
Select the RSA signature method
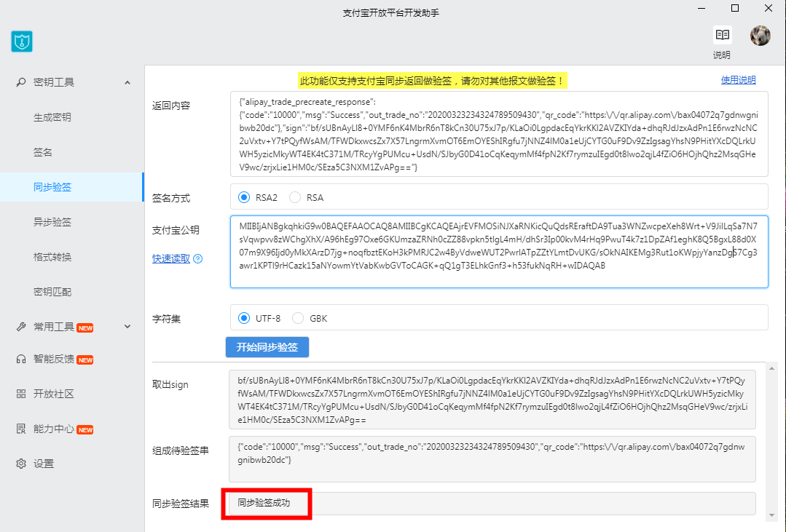[295, 197]
